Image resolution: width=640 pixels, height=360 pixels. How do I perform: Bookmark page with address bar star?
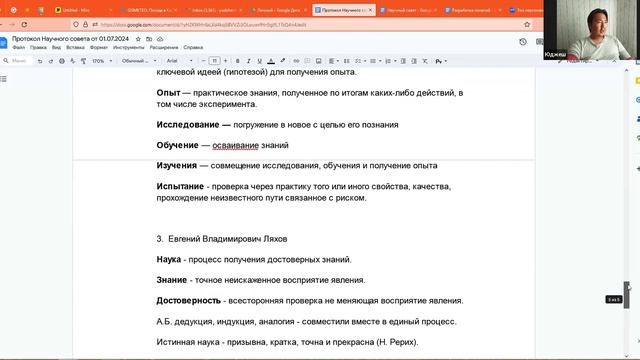coord(527,24)
